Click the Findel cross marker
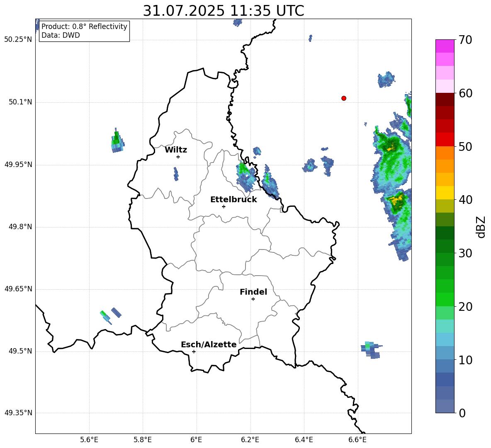The height and width of the screenshot is (448, 491). click(x=253, y=299)
